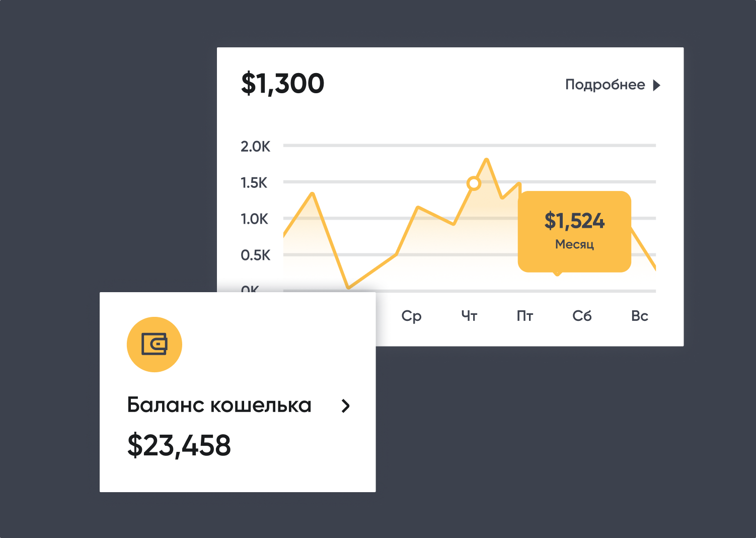
Task: Select the Вс day label
Action: [640, 316]
